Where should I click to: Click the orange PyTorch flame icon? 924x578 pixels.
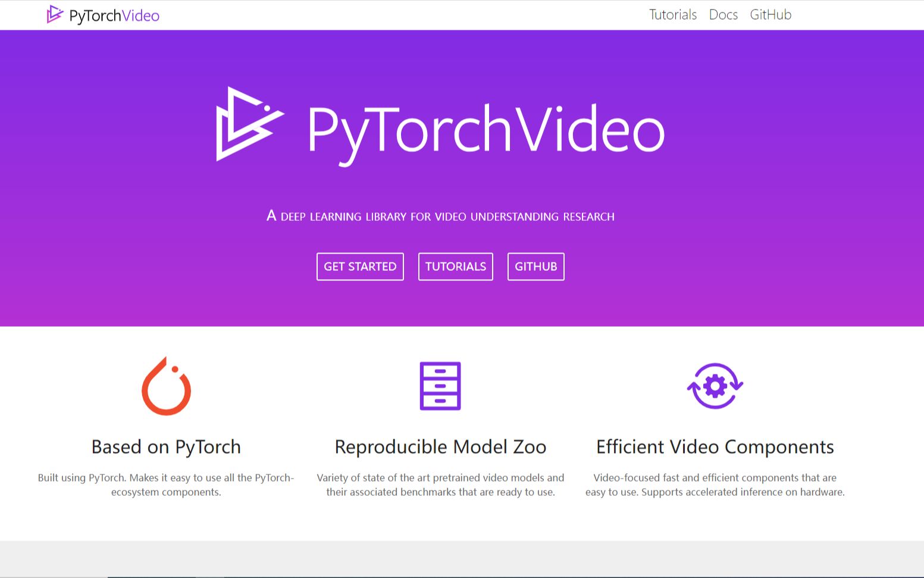(x=166, y=386)
